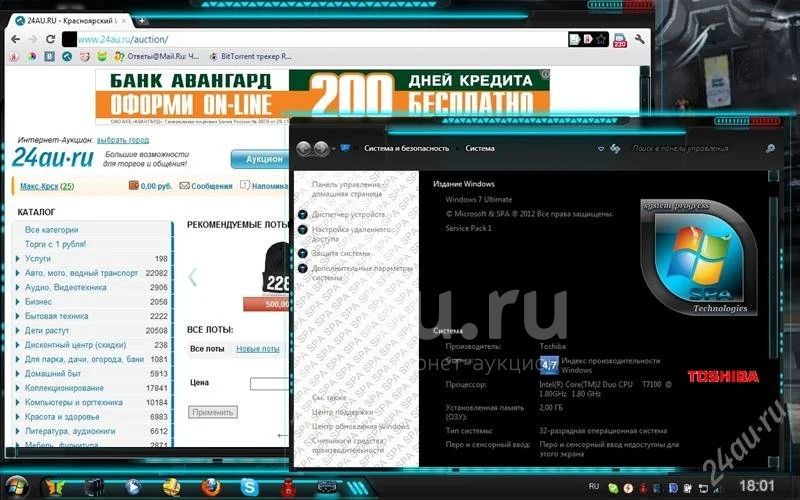Screen dimensions: 800x500
Task: Reload the 24au.ru page
Action: (50, 39)
